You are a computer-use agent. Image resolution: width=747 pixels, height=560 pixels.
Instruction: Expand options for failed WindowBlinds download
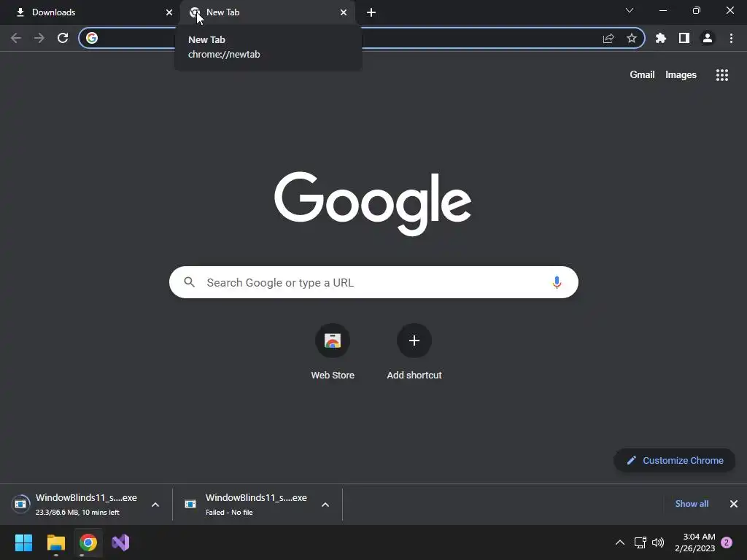pos(325,505)
